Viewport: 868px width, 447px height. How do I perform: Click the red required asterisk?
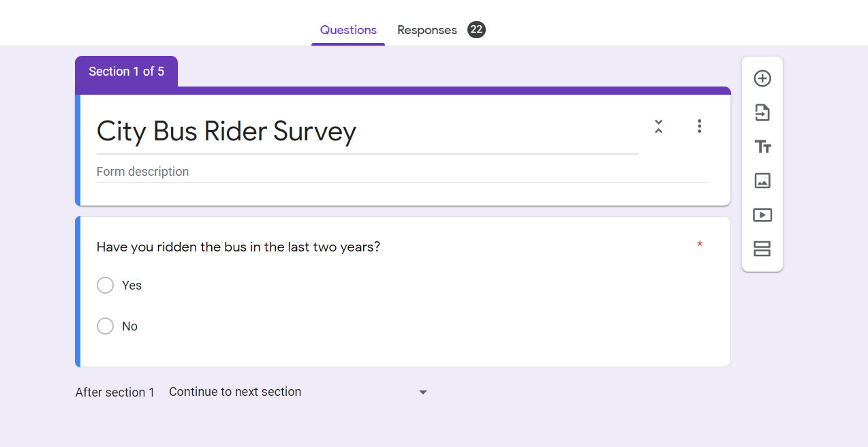[700, 245]
